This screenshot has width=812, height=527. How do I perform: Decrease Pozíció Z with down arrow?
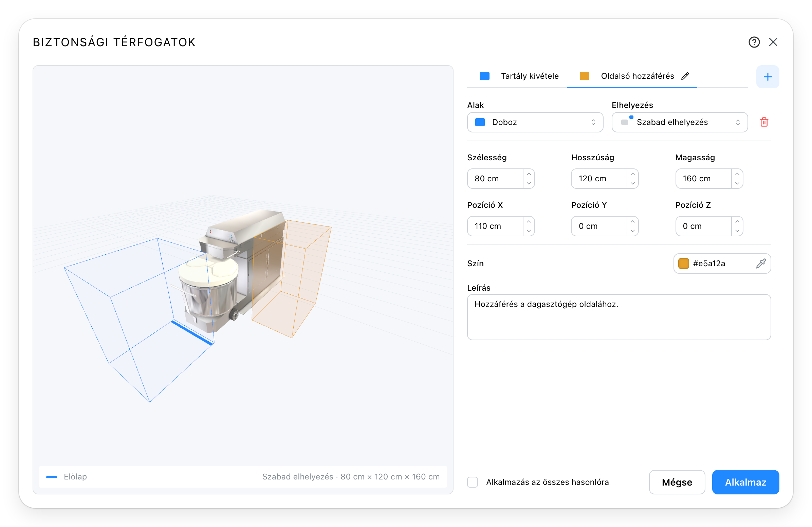tap(737, 231)
